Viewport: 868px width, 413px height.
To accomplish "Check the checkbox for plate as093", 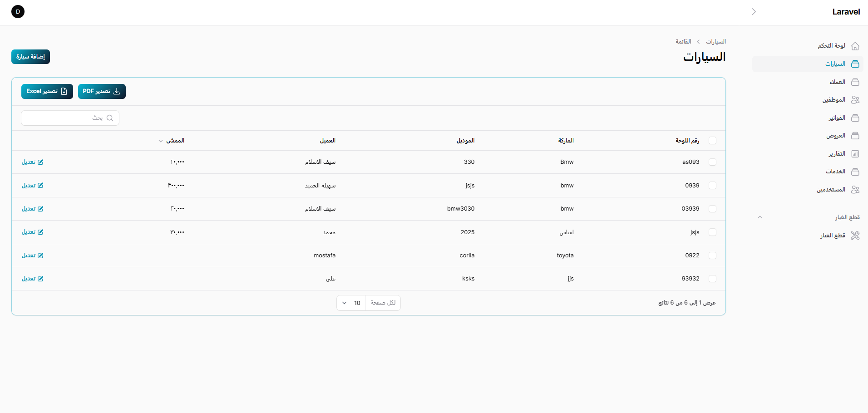I will (x=712, y=162).
